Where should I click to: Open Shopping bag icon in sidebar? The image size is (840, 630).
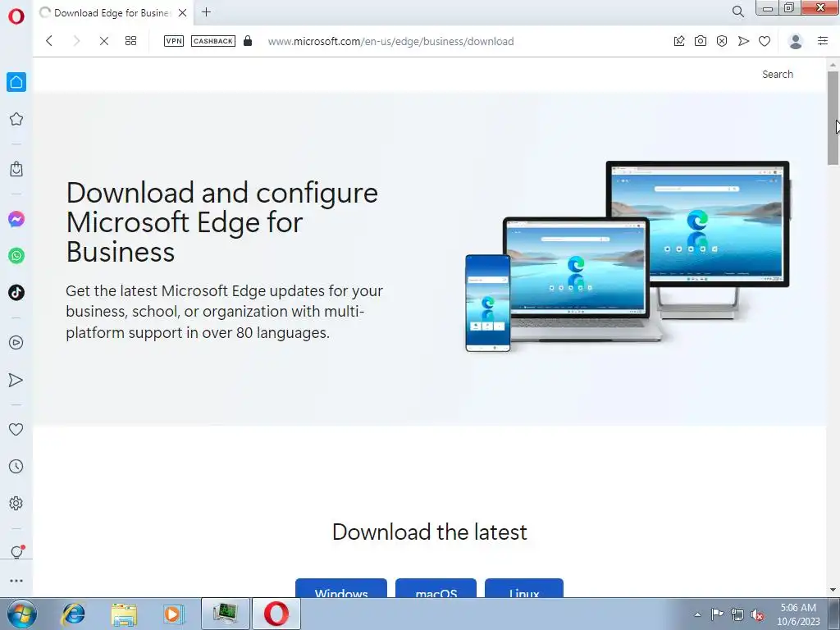(16, 169)
